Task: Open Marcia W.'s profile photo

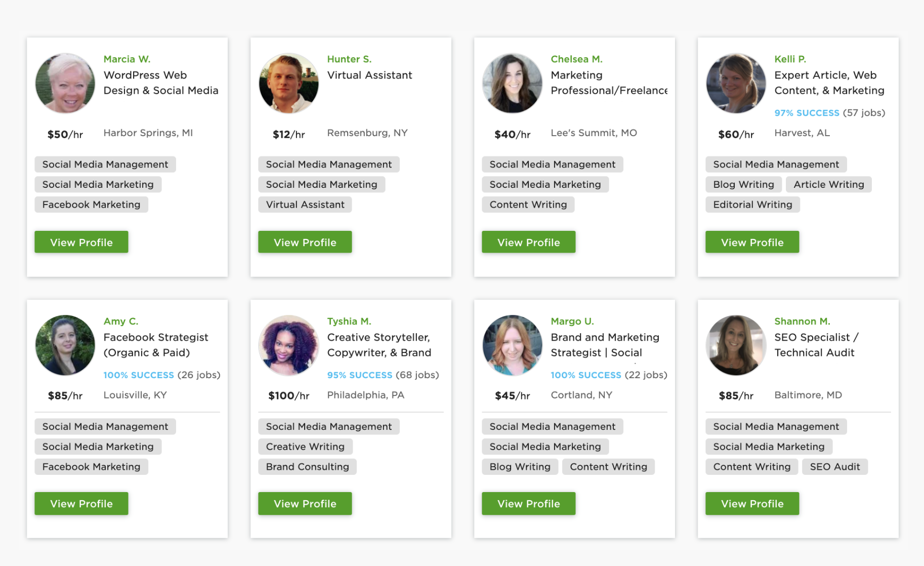Action: (x=65, y=83)
